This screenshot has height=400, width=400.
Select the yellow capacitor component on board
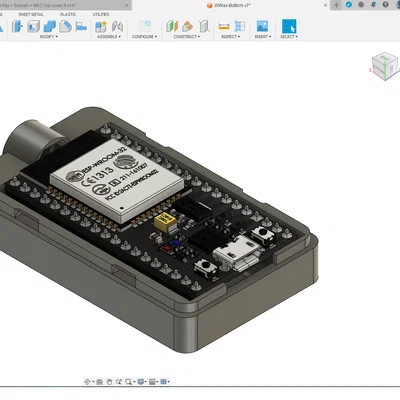[166, 222]
